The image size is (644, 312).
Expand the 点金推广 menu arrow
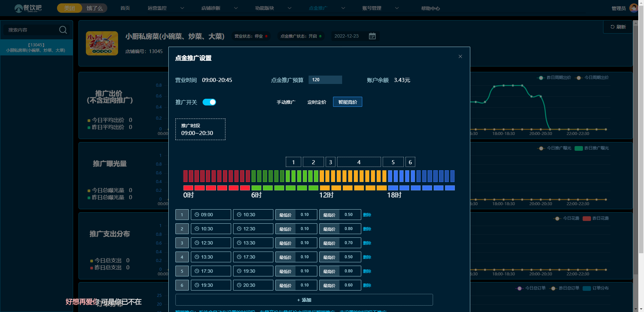coord(343,8)
